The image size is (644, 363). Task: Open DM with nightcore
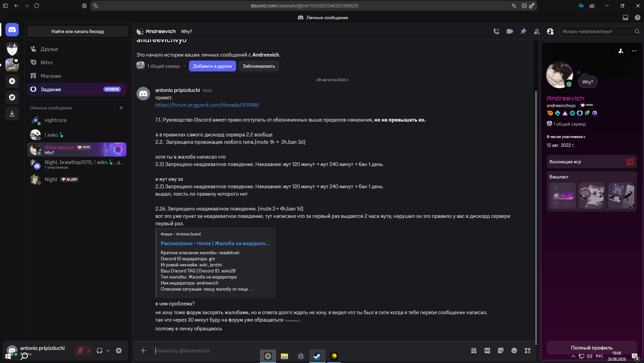click(x=77, y=120)
